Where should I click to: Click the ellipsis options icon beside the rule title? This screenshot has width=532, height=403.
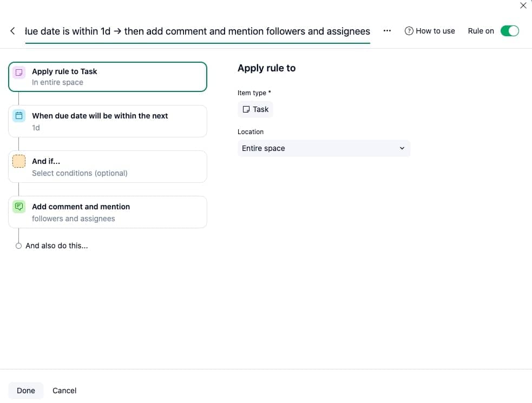tap(387, 31)
